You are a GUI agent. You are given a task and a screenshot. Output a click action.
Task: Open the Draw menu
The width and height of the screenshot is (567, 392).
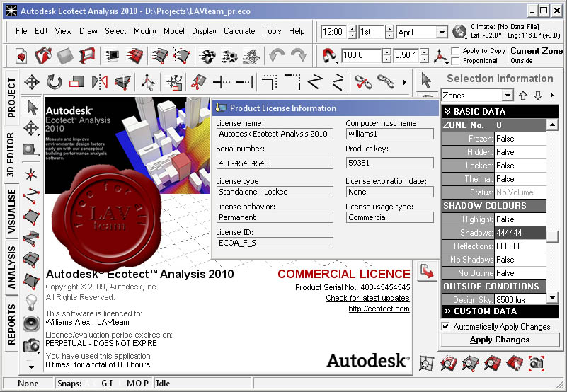coord(88,31)
